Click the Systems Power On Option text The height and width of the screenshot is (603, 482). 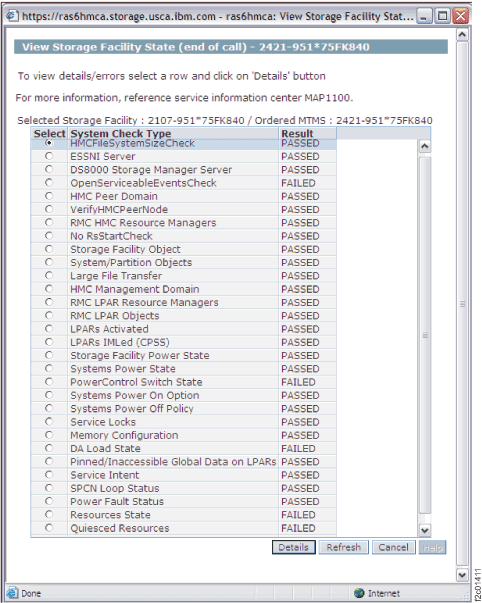point(135,395)
